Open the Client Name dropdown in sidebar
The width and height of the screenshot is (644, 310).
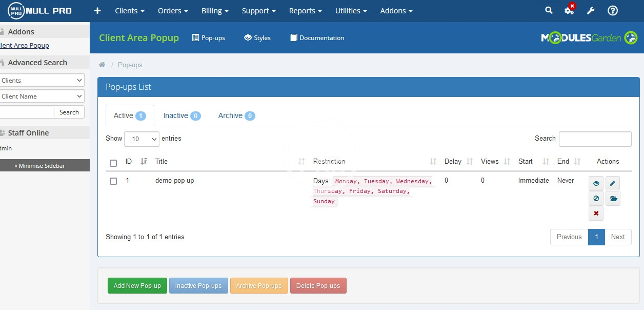(x=41, y=96)
